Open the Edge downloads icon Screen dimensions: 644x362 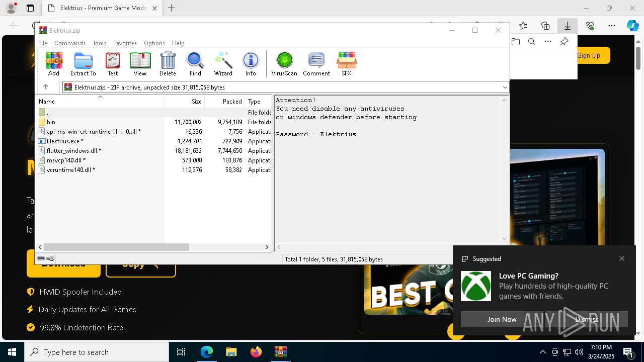[x=568, y=26]
